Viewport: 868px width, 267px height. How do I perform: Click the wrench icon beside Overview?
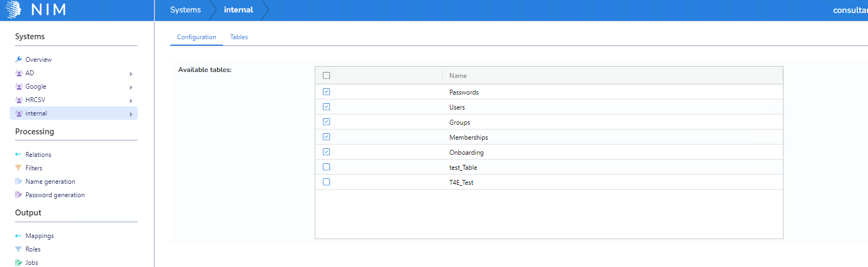18,60
